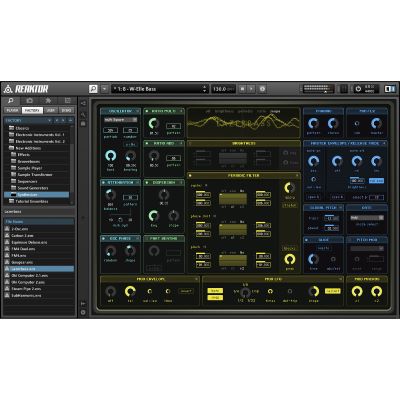Click the share connections icon on vertical strip
Image resolution: width=400 pixels, height=400 pixels.
(83, 104)
